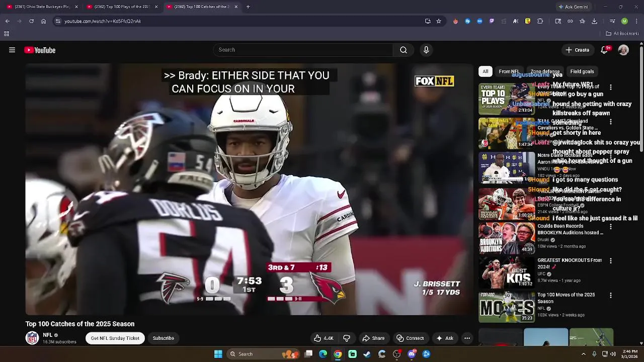Open Greatest Knockouts From 2024 thumbnail
Screen dimensions: 644x362
(x=507, y=273)
